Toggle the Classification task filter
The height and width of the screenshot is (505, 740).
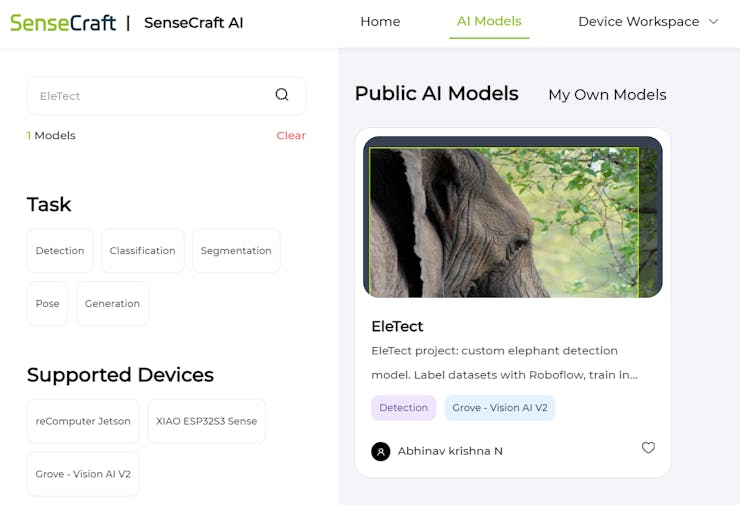point(142,251)
